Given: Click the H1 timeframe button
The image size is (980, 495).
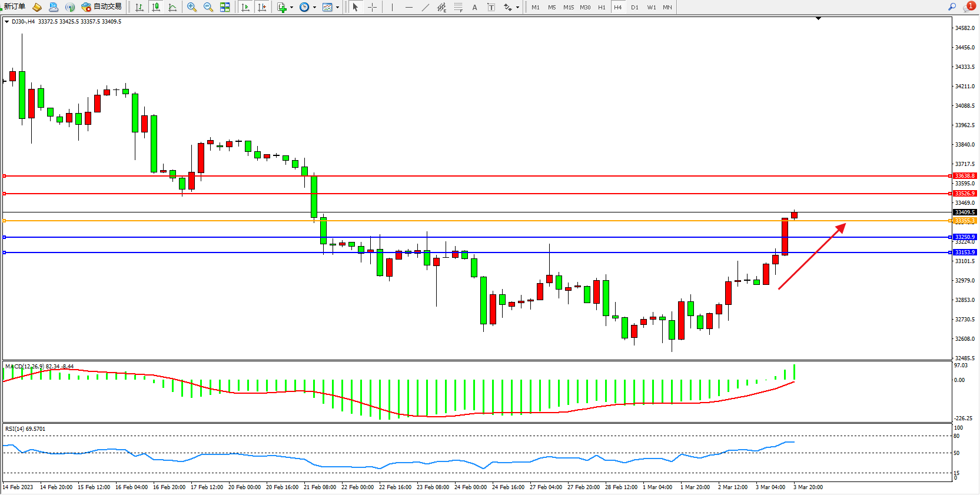Looking at the screenshot, I should 602,7.
